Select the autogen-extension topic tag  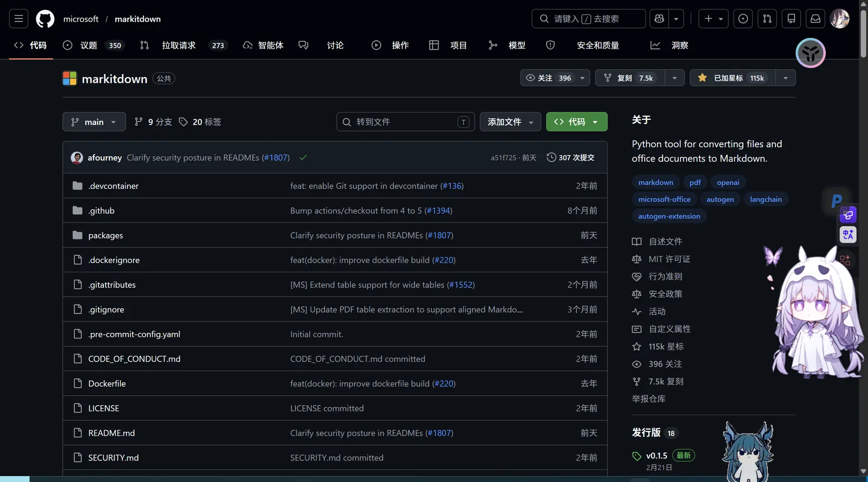pyautogui.click(x=669, y=216)
